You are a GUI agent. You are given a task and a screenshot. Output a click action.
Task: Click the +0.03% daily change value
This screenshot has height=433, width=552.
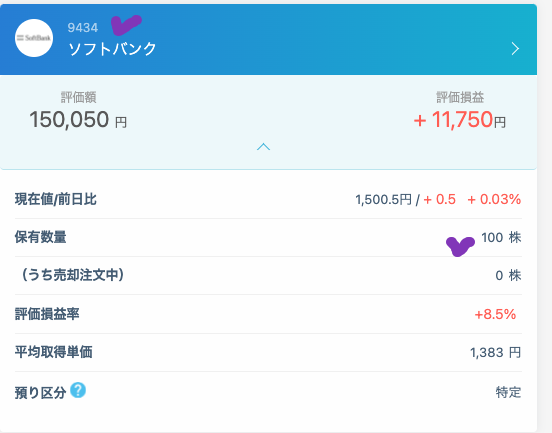click(494, 199)
